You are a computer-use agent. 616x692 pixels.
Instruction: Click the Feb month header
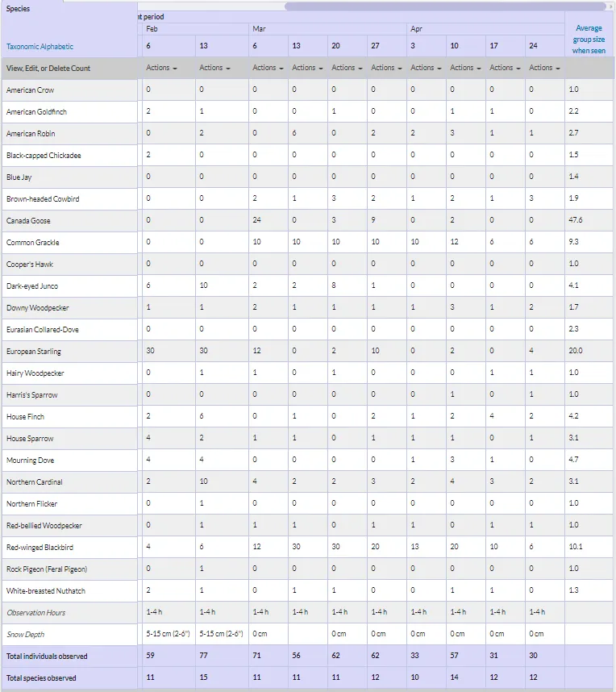click(152, 29)
